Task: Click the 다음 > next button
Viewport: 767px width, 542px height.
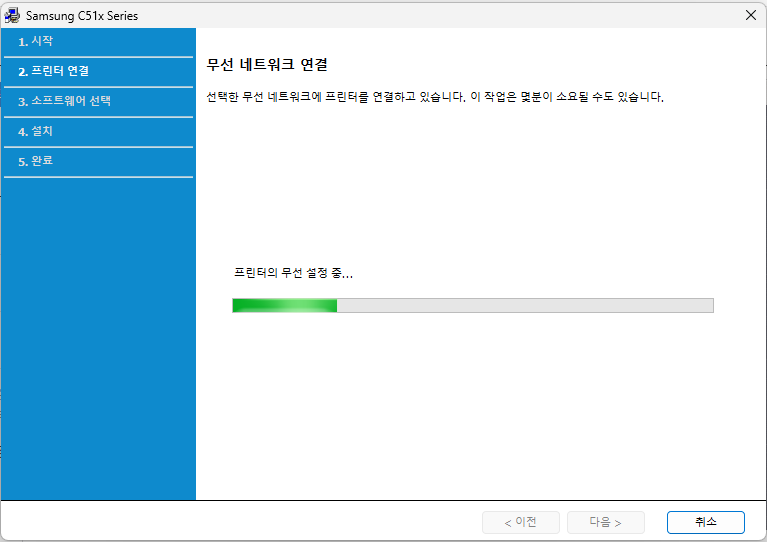Action: pyautogui.click(x=606, y=522)
